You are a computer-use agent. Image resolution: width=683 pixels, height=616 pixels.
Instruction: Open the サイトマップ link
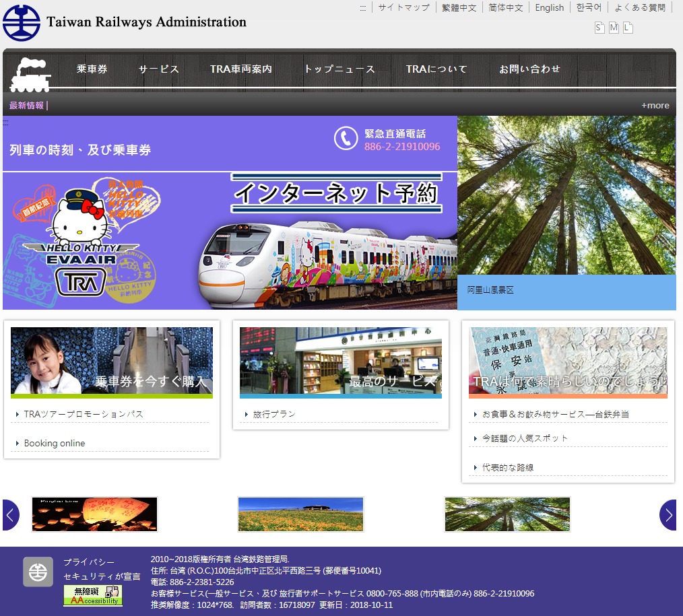[403, 8]
